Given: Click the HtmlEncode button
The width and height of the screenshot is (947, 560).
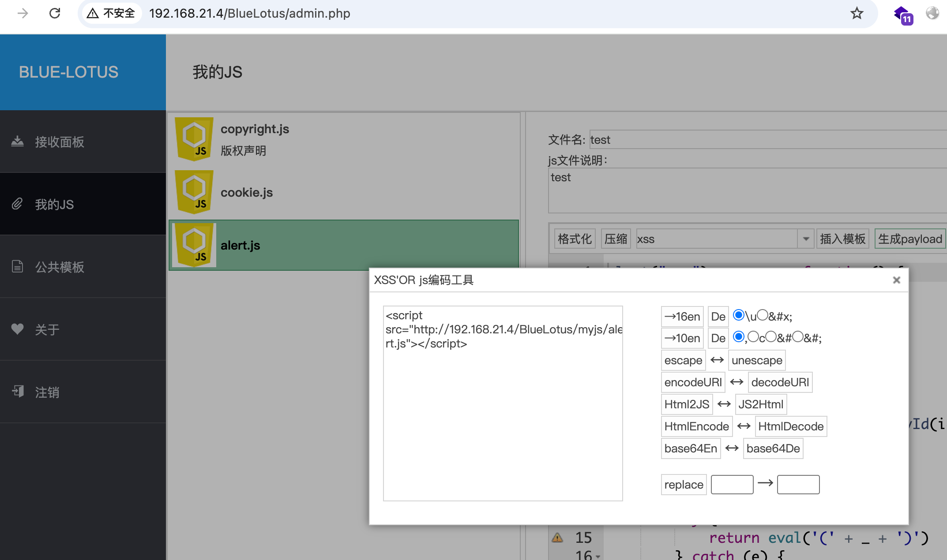Looking at the screenshot, I should [696, 426].
